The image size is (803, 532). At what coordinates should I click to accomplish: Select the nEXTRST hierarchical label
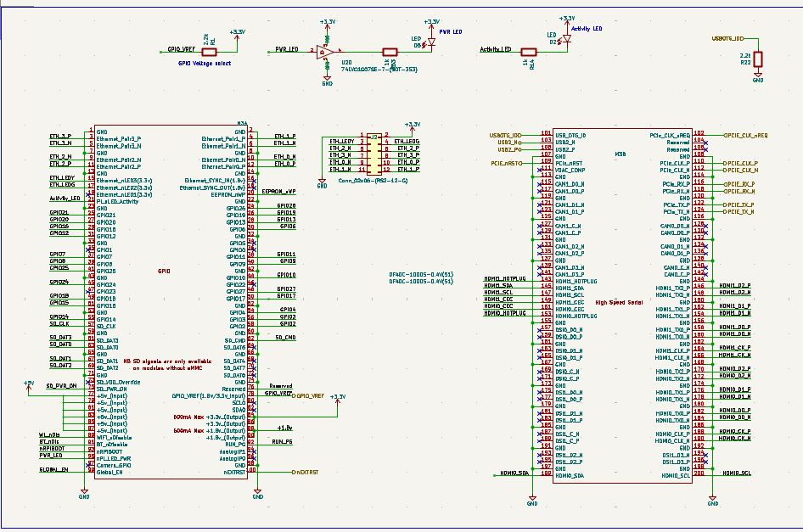tap(305, 472)
